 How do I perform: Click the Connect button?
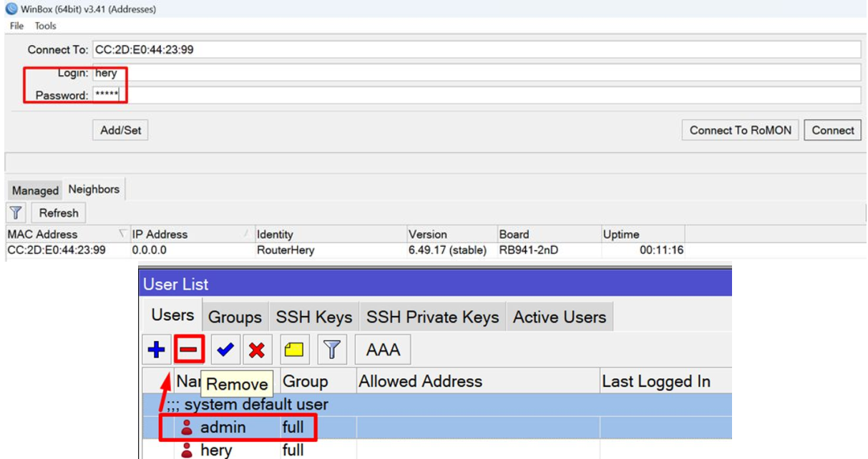click(x=833, y=130)
